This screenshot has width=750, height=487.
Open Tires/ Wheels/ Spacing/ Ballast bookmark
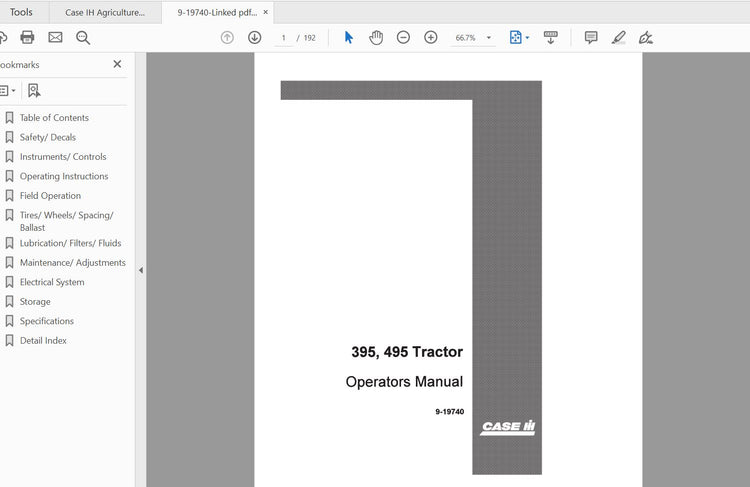point(66,221)
